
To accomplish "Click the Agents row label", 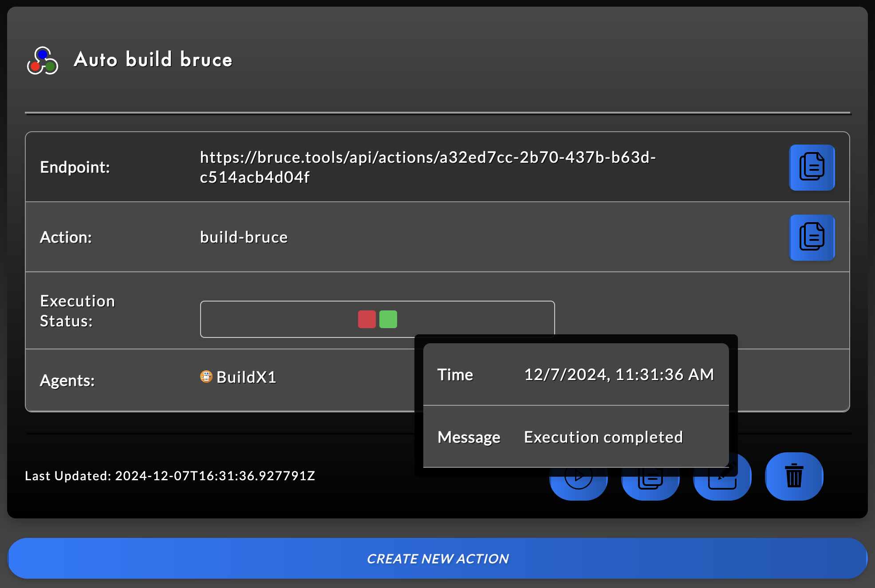I will [67, 380].
